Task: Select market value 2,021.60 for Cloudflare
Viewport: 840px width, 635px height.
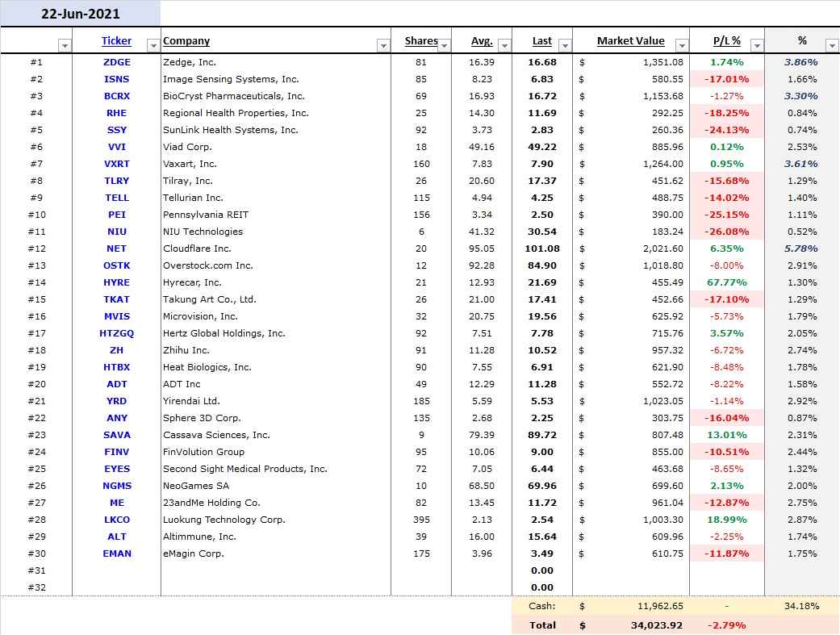Action: pyautogui.click(x=631, y=249)
